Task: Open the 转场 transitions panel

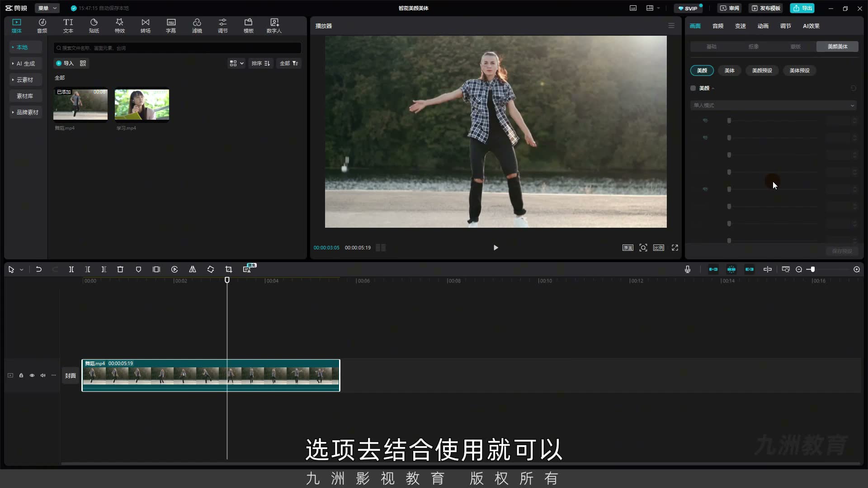Action: click(145, 26)
